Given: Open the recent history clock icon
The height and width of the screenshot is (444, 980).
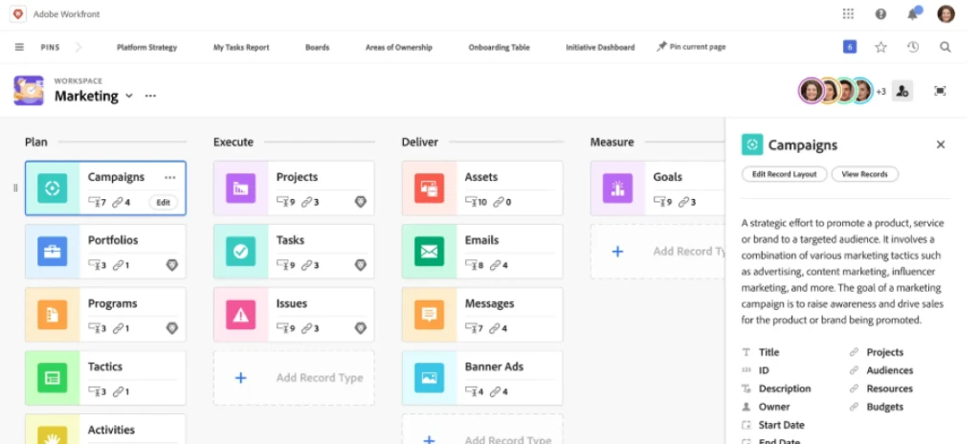Looking at the screenshot, I should click(x=913, y=47).
